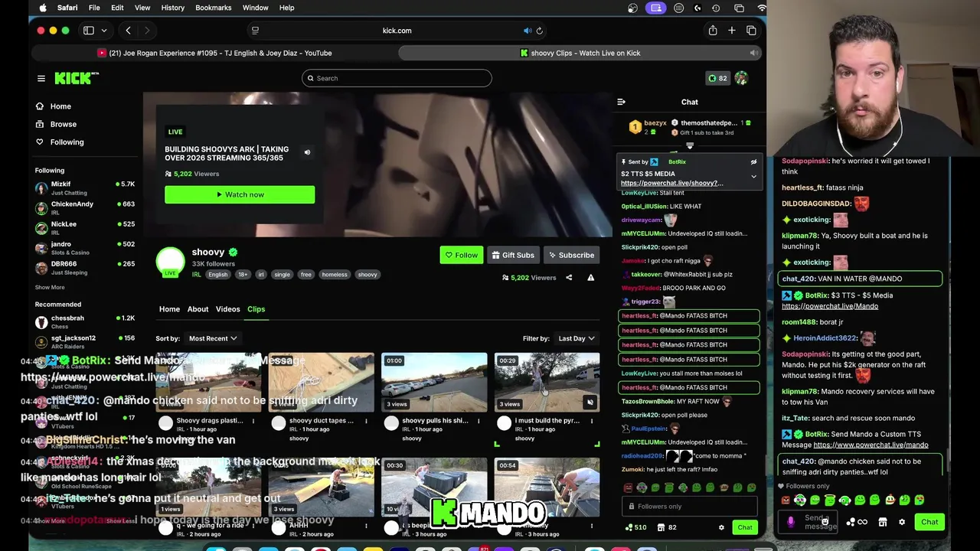This screenshot has width=980, height=551.
Task: Open the Filter by Last Day dropdown
Action: coord(577,338)
